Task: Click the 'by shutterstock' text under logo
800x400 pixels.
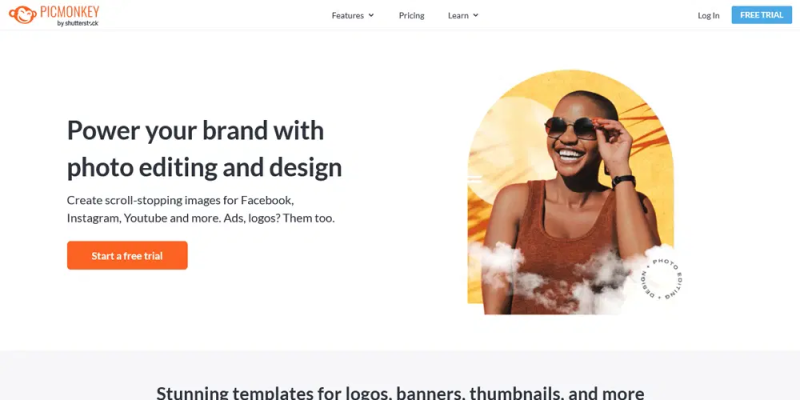Action: point(78,23)
